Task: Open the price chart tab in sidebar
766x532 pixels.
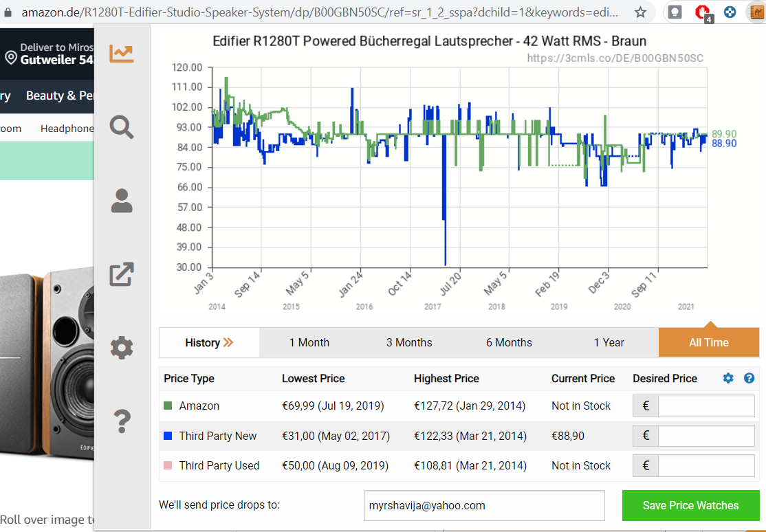Action: point(122,53)
